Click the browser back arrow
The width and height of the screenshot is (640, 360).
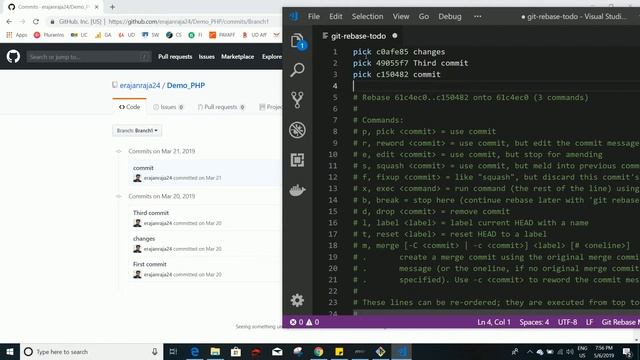[9, 21]
